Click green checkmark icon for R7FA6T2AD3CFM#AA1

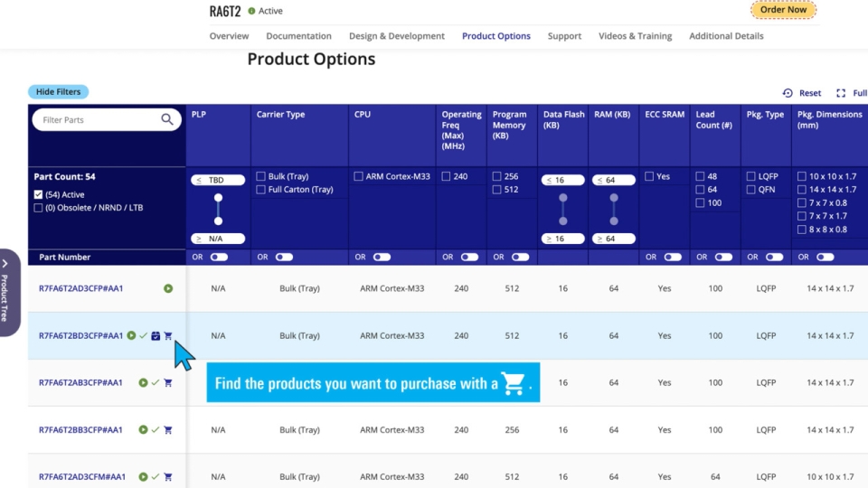pyautogui.click(x=156, y=477)
